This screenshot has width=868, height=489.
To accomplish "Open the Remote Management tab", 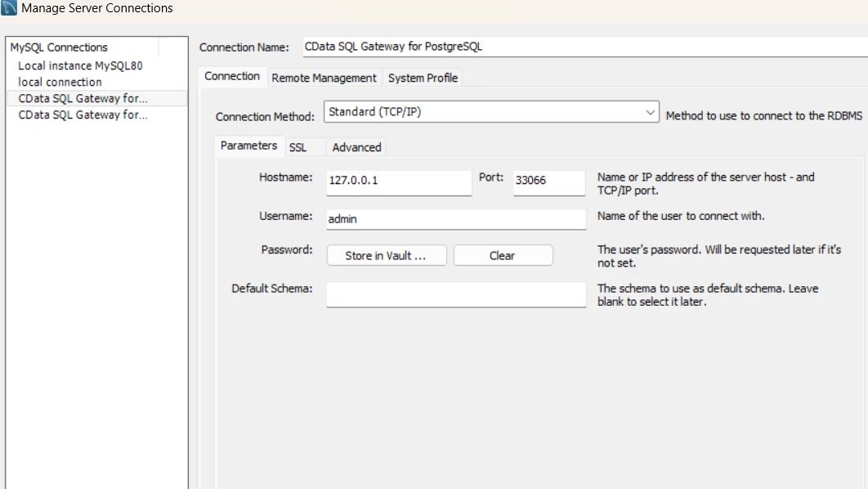I will [x=324, y=78].
